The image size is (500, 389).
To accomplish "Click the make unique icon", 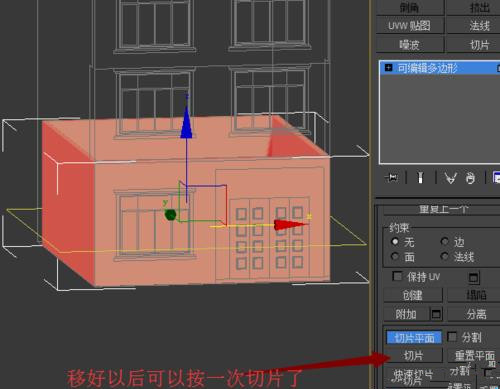I will 451,178.
